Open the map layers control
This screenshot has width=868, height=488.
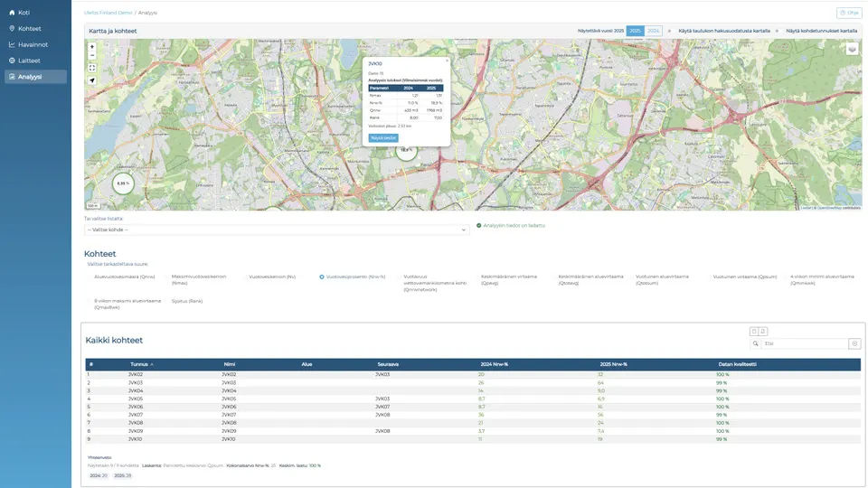point(852,49)
